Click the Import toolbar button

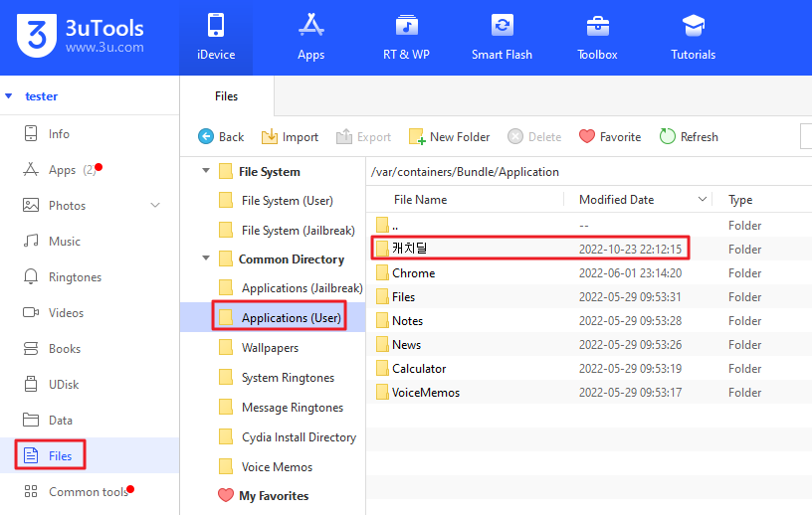290,136
